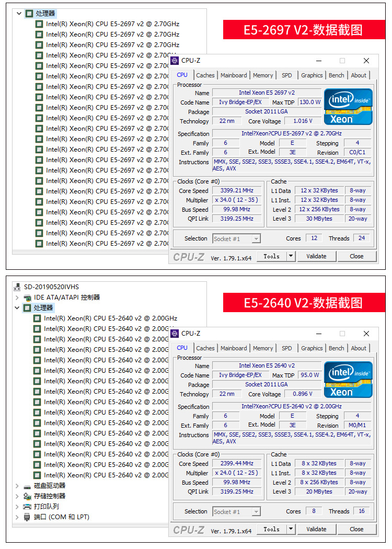Open the SPD tab in E5-2697 CPU-Z window
This screenshot has height=549, width=392.
click(x=286, y=75)
